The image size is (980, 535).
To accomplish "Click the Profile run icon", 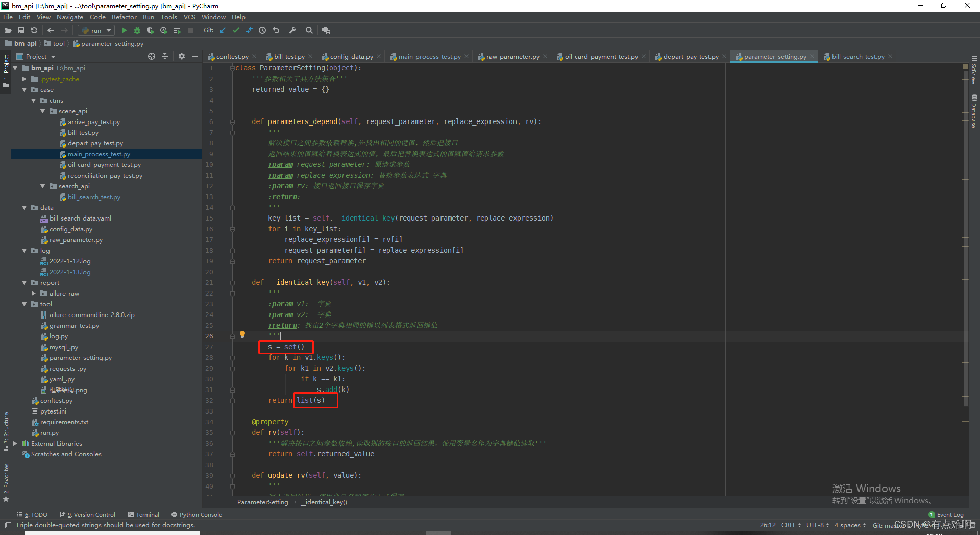I will [164, 31].
